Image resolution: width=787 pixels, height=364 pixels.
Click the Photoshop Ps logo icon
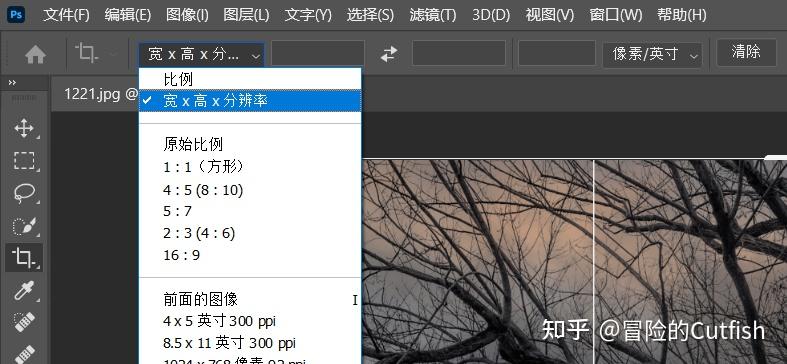[x=16, y=14]
